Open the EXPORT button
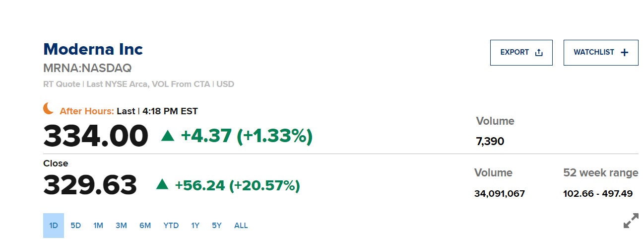 (x=521, y=53)
